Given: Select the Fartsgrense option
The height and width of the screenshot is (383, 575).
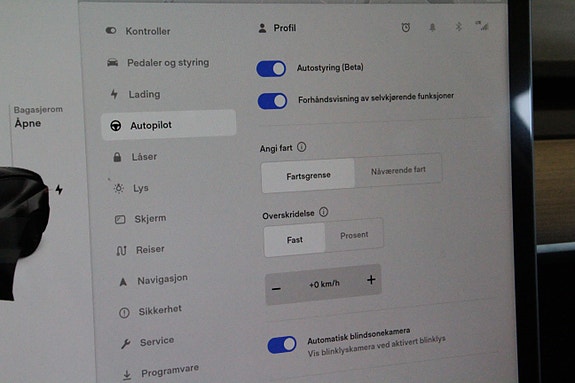Looking at the screenshot, I should tap(308, 176).
